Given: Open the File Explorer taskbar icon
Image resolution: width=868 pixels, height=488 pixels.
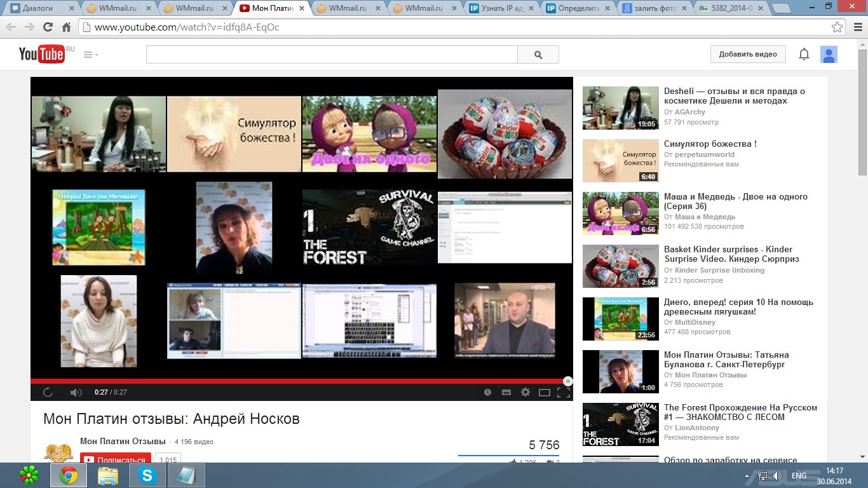Looking at the screenshot, I should click(x=108, y=475).
